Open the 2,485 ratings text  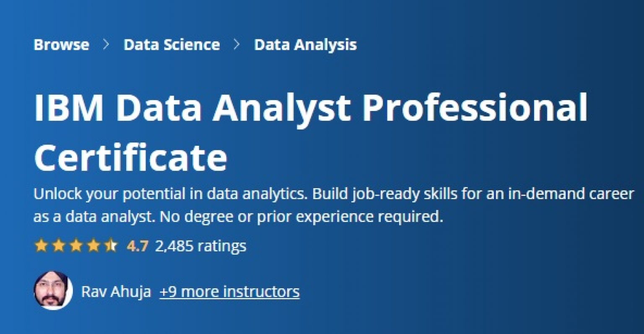click(200, 246)
